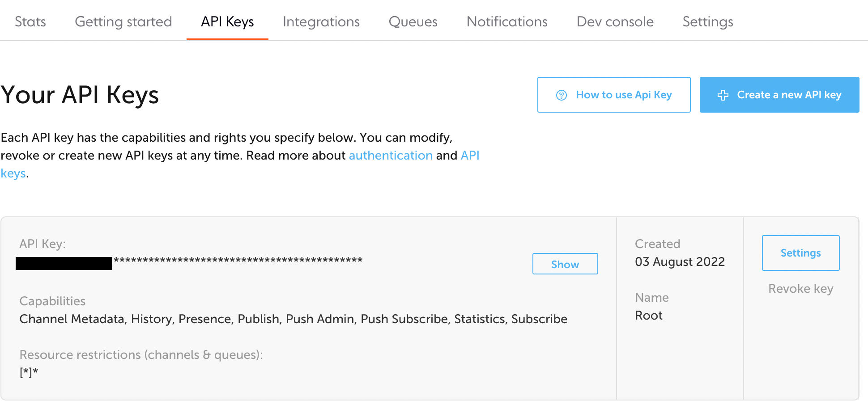Click the Your API Keys heading
Screen dimensions: 868x413
tap(80, 95)
